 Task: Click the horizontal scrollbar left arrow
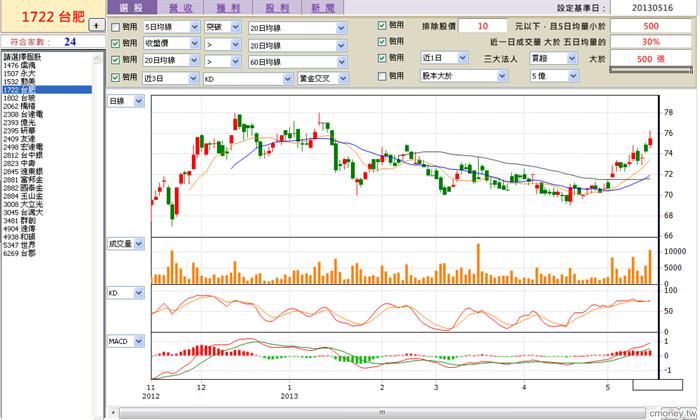(113, 412)
